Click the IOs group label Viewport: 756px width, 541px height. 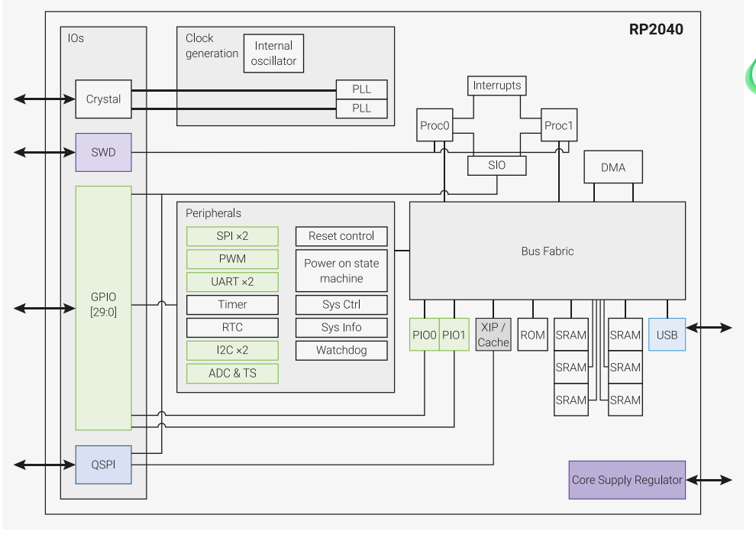click(76, 38)
